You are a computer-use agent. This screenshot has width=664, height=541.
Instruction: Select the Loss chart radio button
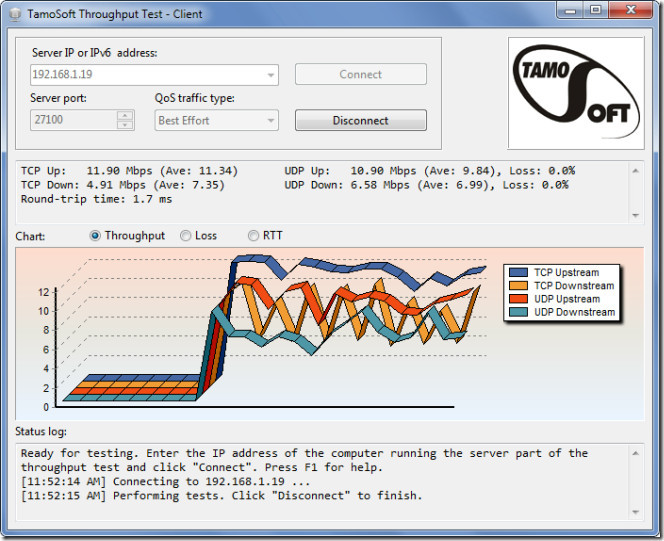(185, 236)
